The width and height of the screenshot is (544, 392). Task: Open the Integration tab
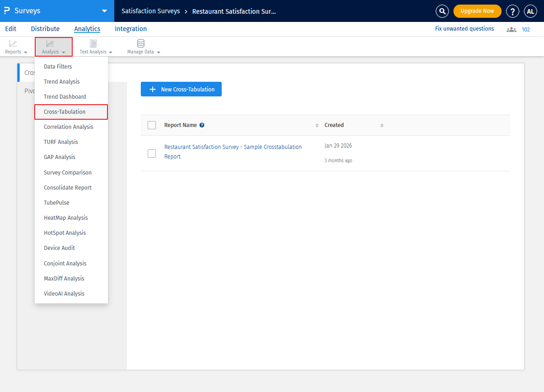pyautogui.click(x=131, y=29)
